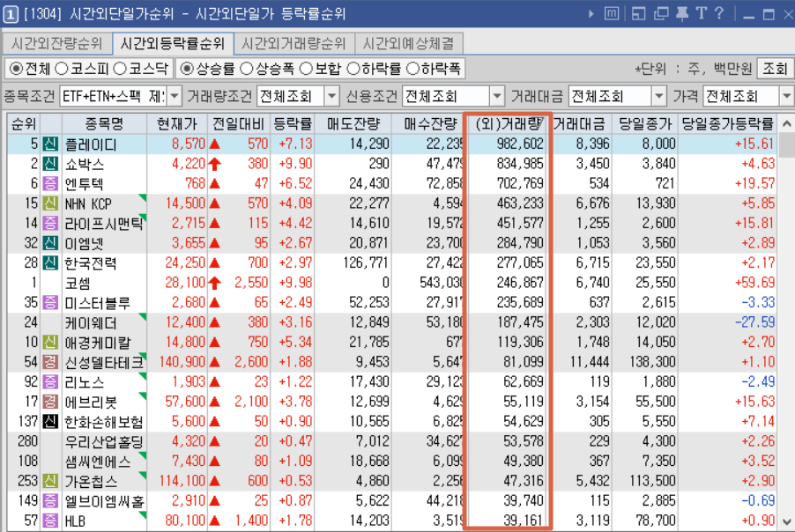Click the 신 badge beside 플레이디

[x=50, y=144]
